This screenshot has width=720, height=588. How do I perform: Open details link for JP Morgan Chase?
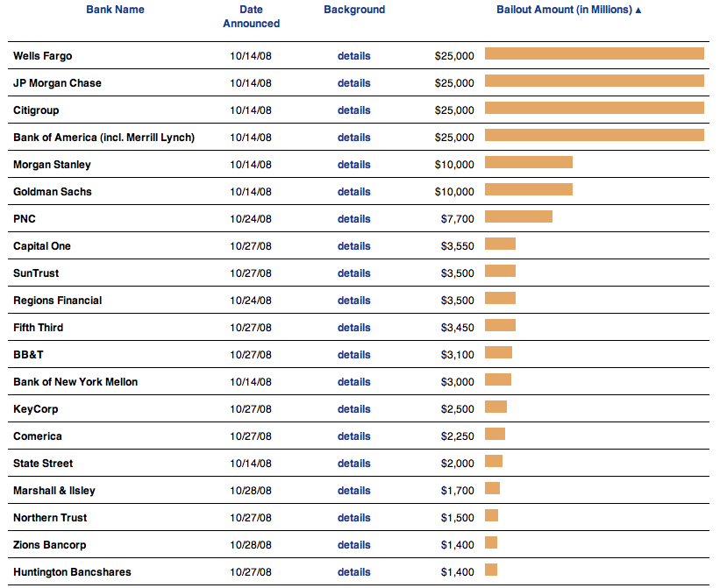click(354, 83)
